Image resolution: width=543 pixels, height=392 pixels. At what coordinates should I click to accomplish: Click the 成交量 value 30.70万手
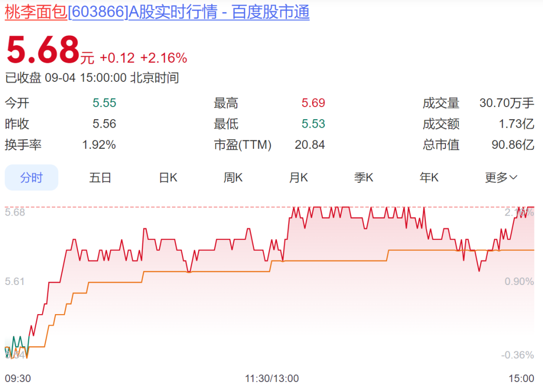(507, 103)
